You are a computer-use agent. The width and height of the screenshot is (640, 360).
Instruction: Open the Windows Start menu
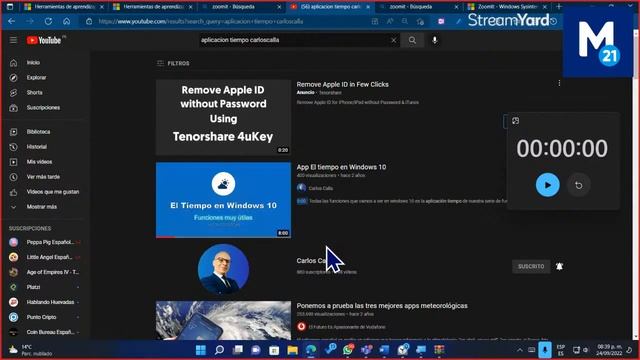201,350
